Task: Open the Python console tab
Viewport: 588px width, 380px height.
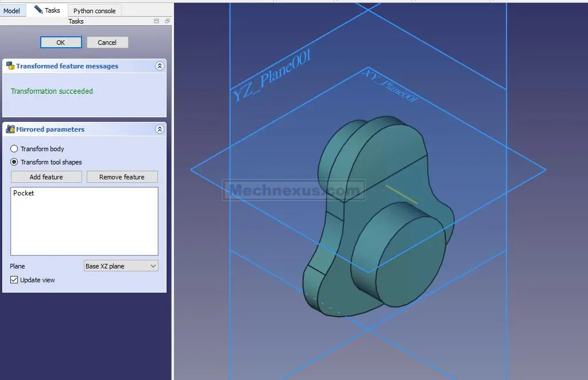Action: pos(94,10)
